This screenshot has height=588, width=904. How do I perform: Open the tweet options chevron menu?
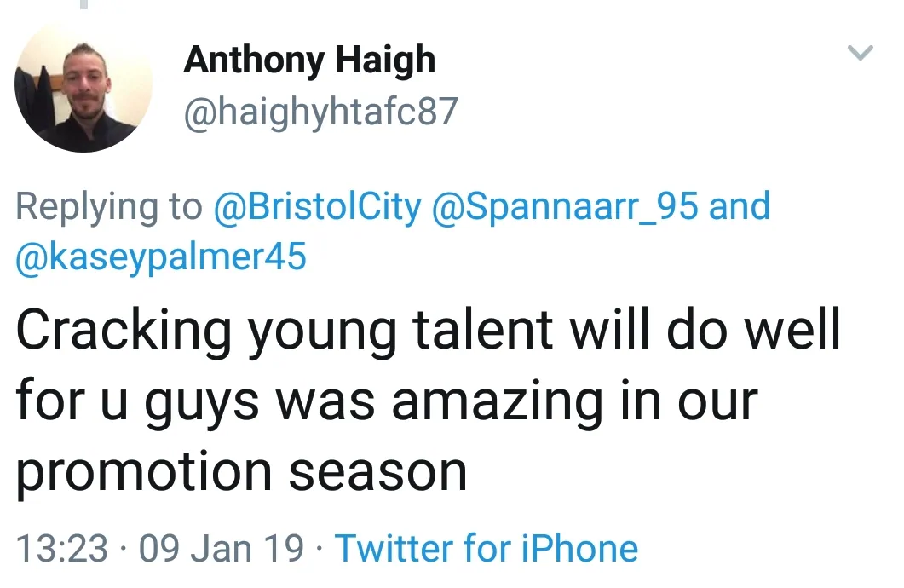point(861,54)
